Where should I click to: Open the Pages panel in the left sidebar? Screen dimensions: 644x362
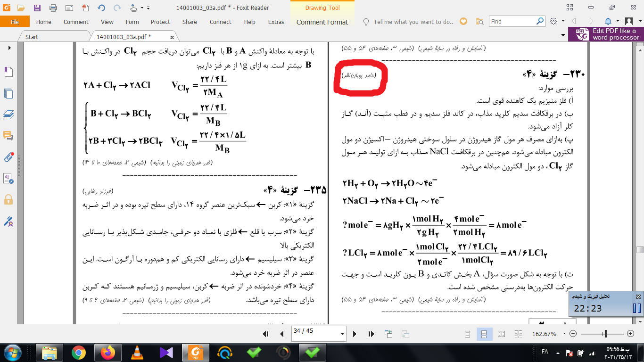click(8, 93)
